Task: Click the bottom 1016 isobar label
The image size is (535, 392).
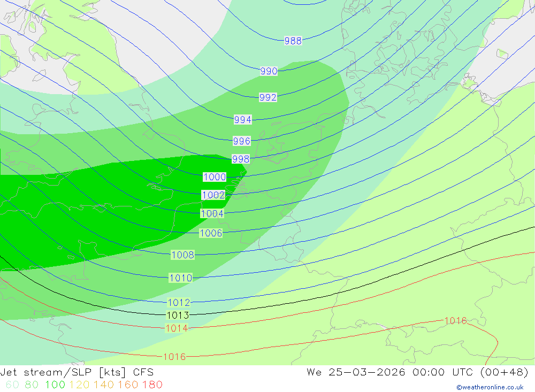Action: pyautogui.click(x=175, y=357)
